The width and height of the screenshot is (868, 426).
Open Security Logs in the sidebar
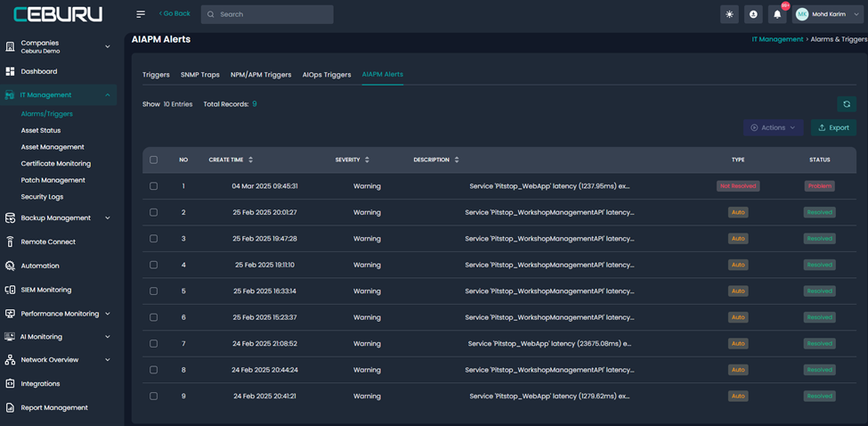point(42,197)
